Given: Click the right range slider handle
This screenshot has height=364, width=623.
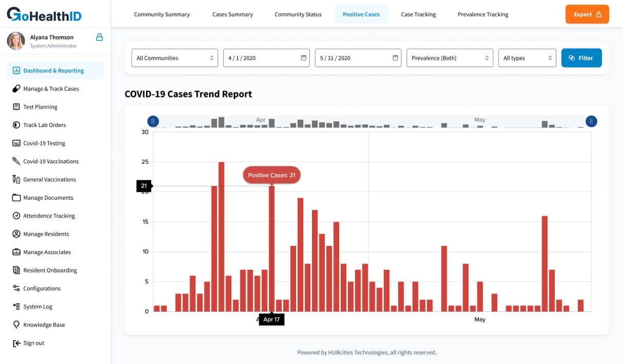Looking at the screenshot, I should [591, 121].
